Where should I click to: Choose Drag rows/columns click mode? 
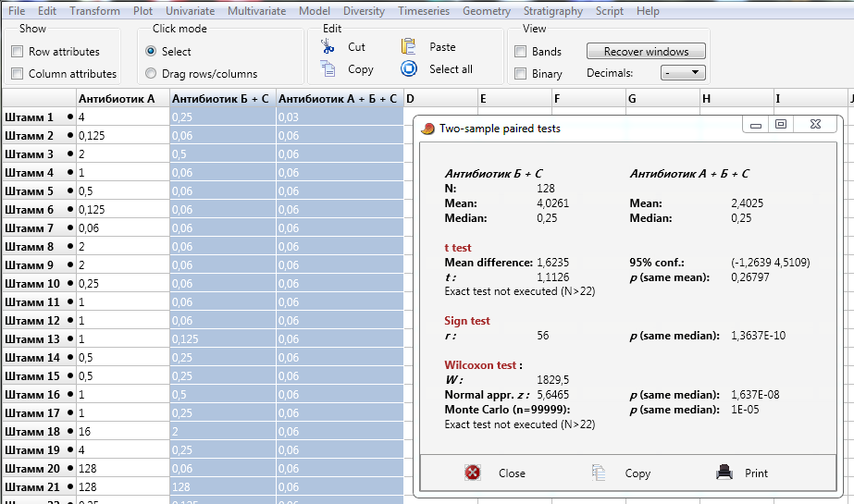pos(151,74)
